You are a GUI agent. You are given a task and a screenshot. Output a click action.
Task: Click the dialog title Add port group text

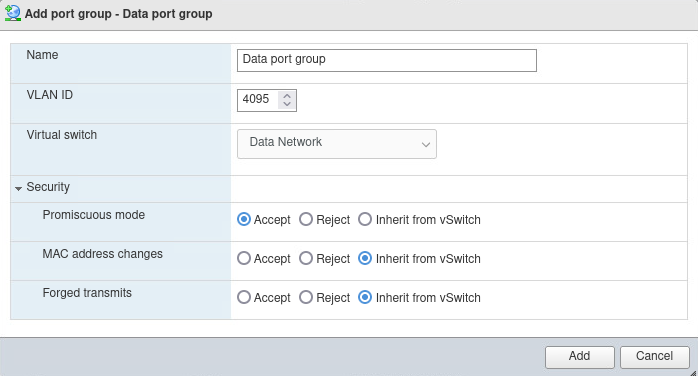[118, 14]
